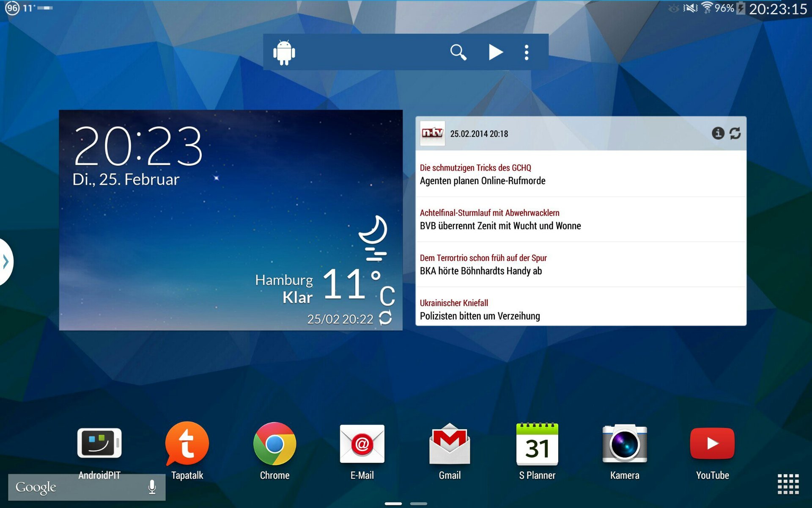Tap the Play Store triangle icon
Image resolution: width=812 pixels, height=508 pixels.
point(495,52)
